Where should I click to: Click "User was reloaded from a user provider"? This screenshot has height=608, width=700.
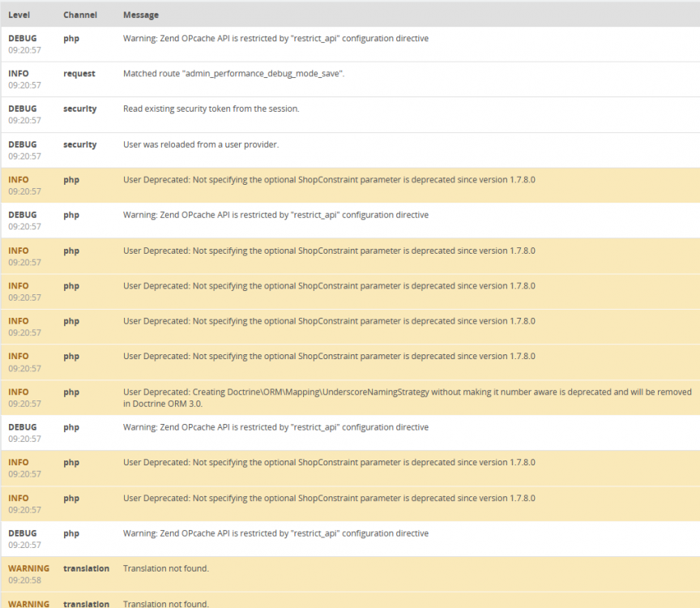(x=200, y=144)
